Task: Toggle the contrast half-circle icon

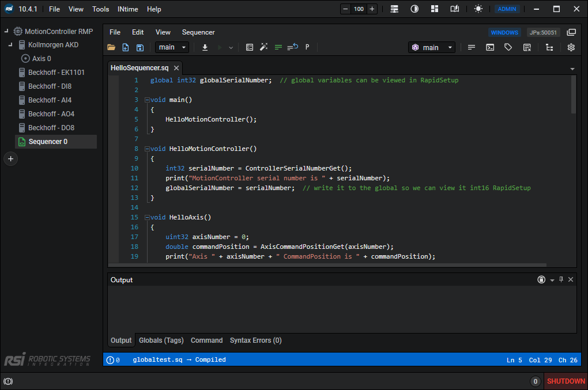Action: click(x=414, y=9)
